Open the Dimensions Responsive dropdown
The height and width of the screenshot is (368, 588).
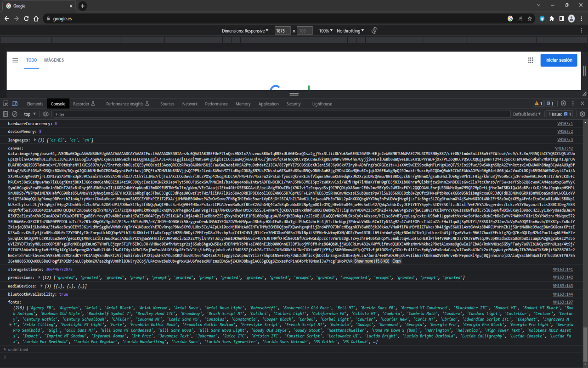[x=245, y=31]
